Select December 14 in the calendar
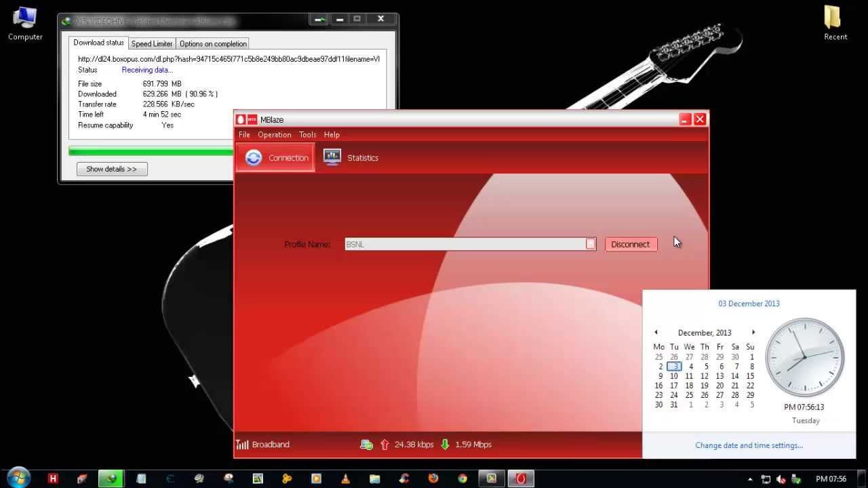The width and height of the screenshot is (868, 488). click(735, 376)
